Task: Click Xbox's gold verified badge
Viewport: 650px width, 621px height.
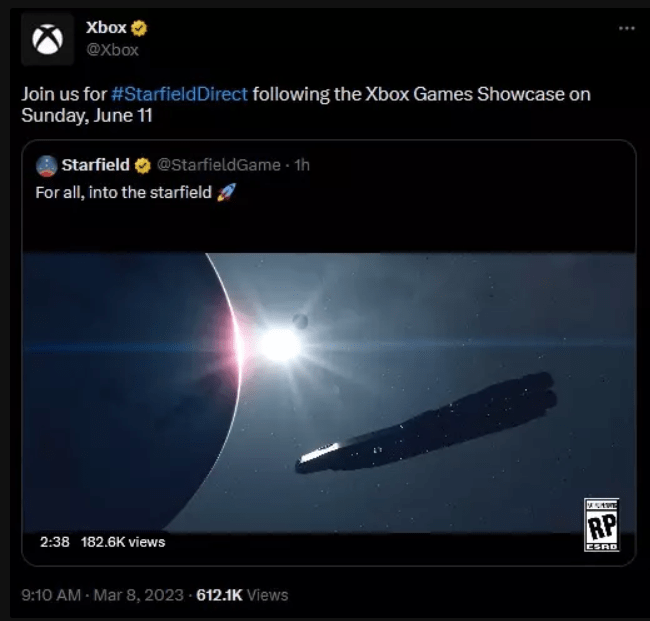Action: point(139,28)
